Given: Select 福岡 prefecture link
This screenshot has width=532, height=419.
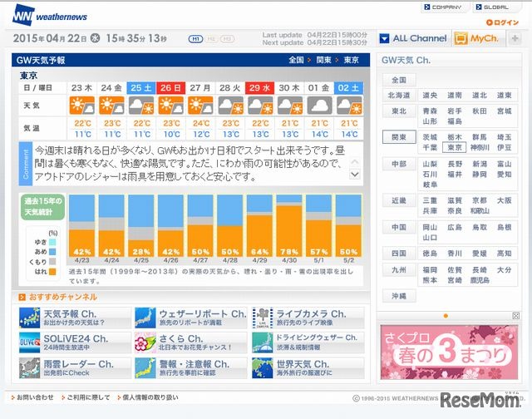Looking at the screenshot, I should coord(430,269).
